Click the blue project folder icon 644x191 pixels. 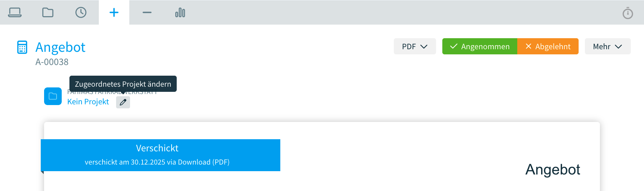click(53, 96)
